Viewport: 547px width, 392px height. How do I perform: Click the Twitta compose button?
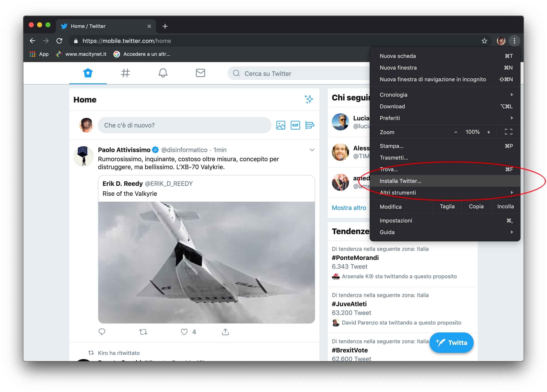tap(451, 342)
